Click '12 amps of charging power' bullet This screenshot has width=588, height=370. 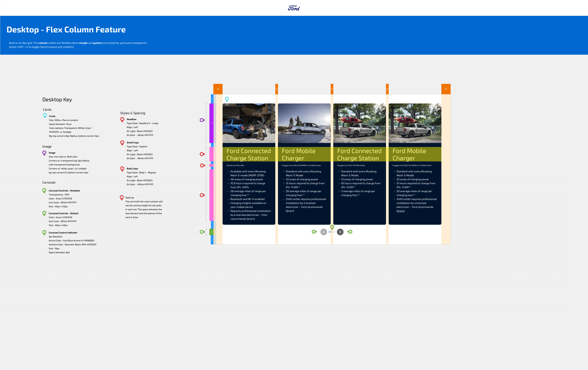tap(357, 180)
